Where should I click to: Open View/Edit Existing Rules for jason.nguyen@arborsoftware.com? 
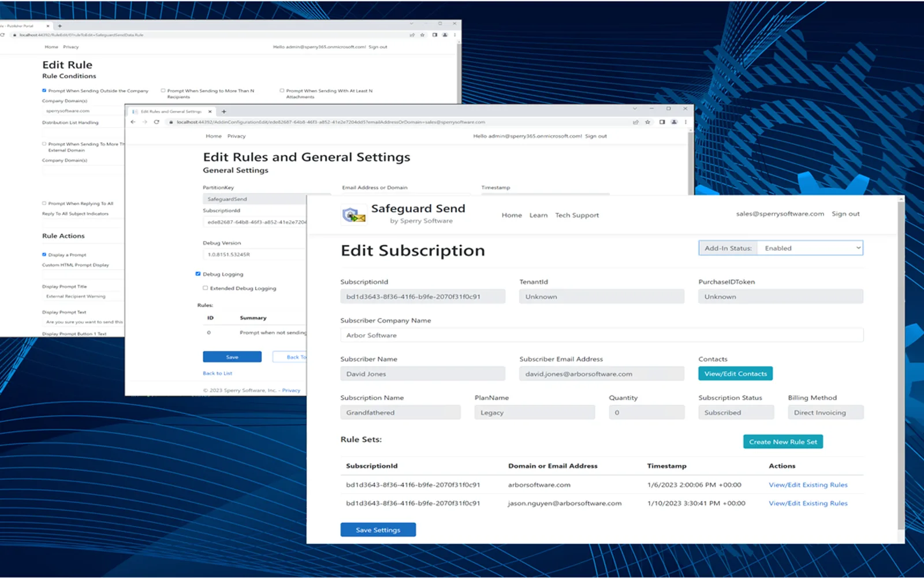808,503
